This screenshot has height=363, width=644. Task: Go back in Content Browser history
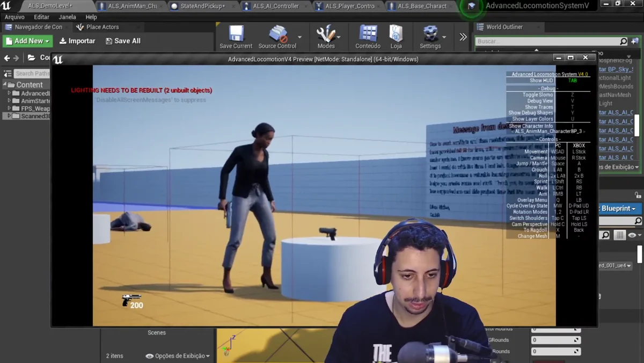(x=7, y=58)
